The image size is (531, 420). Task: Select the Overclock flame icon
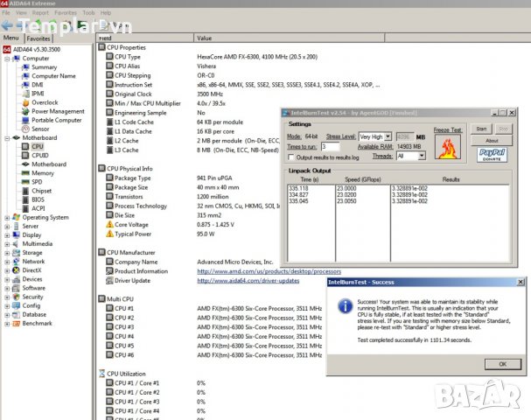pos(25,102)
